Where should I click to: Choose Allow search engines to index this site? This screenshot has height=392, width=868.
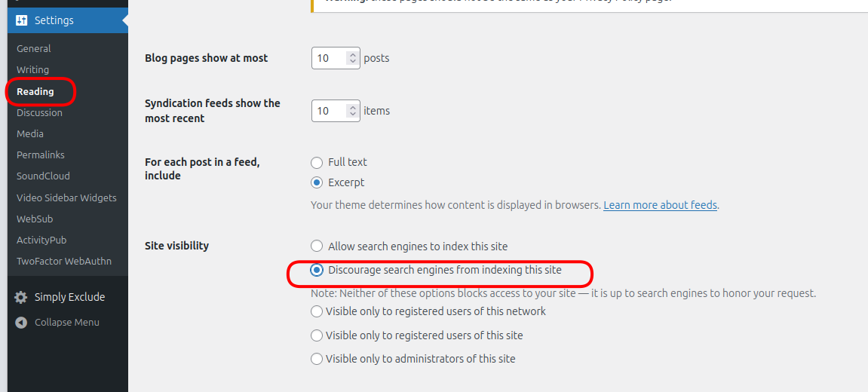pos(317,246)
